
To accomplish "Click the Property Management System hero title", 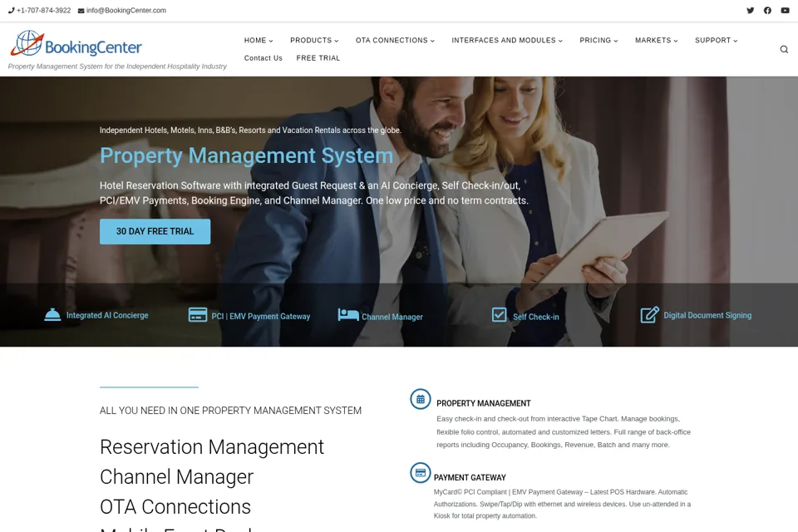I will [x=247, y=155].
